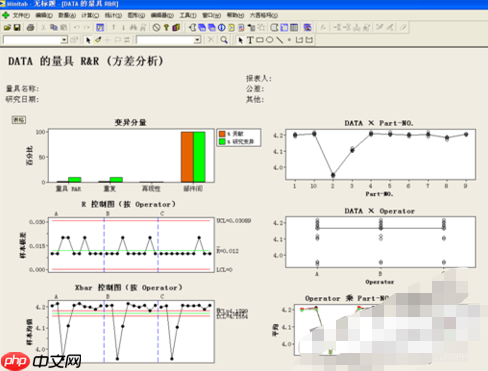Click the 'DATA × Part-NO.' chart title
The image size is (488, 371).
click(379, 123)
